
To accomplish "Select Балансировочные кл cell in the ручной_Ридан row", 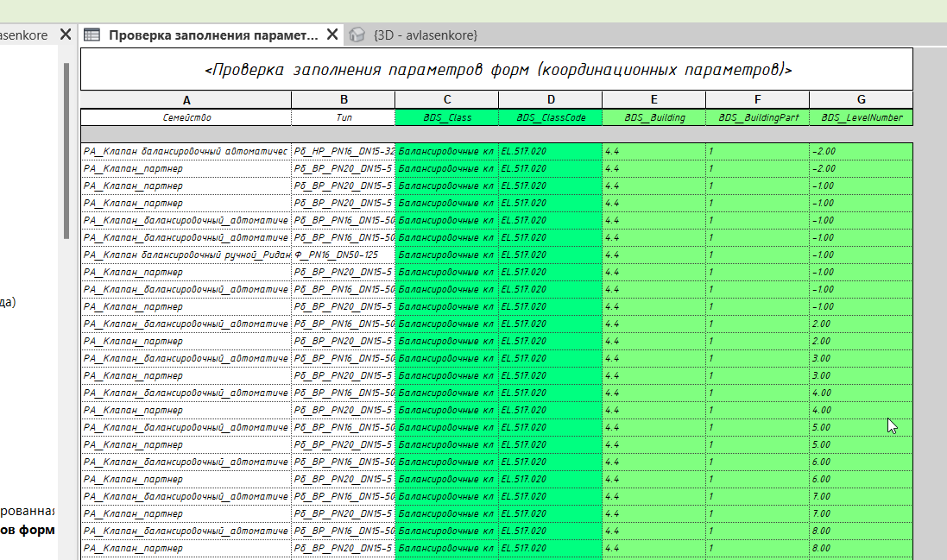I will pos(447,255).
